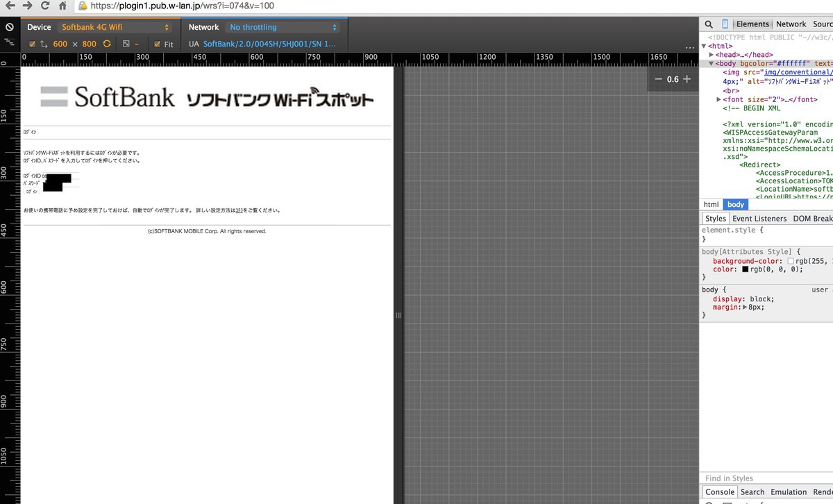Open the background-color white swatch

click(x=791, y=261)
